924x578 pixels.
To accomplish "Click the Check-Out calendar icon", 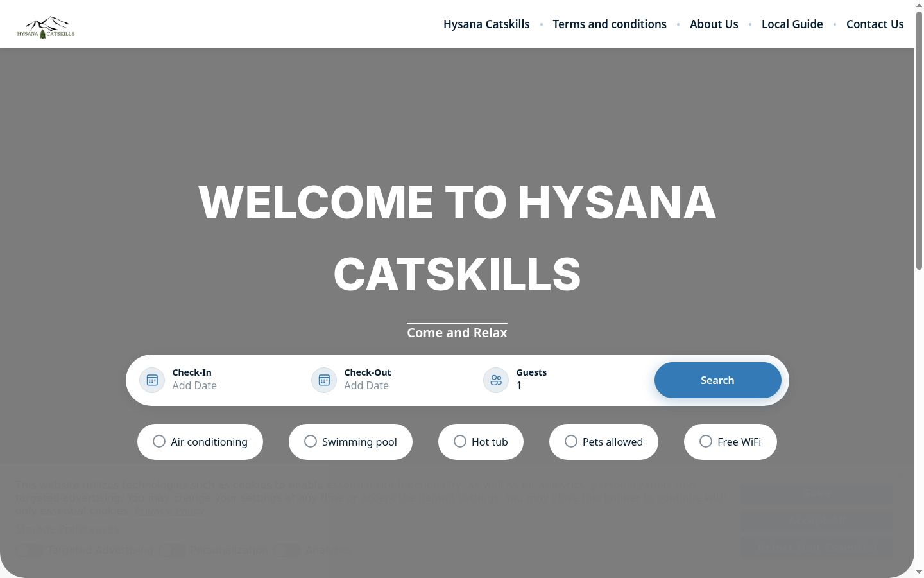I will tap(324, 380).
